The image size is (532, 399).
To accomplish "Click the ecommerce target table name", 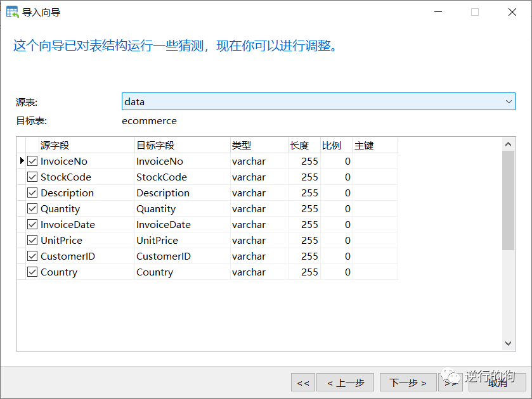I will pyautogui.click(x=149, y=121).
